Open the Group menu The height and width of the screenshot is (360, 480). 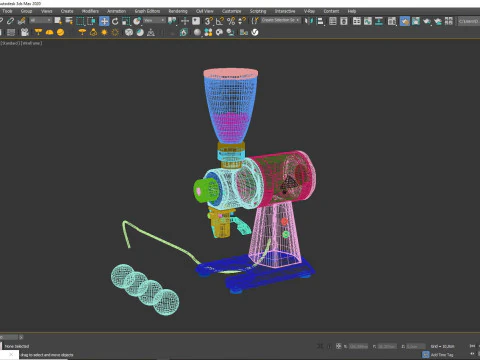26,11
